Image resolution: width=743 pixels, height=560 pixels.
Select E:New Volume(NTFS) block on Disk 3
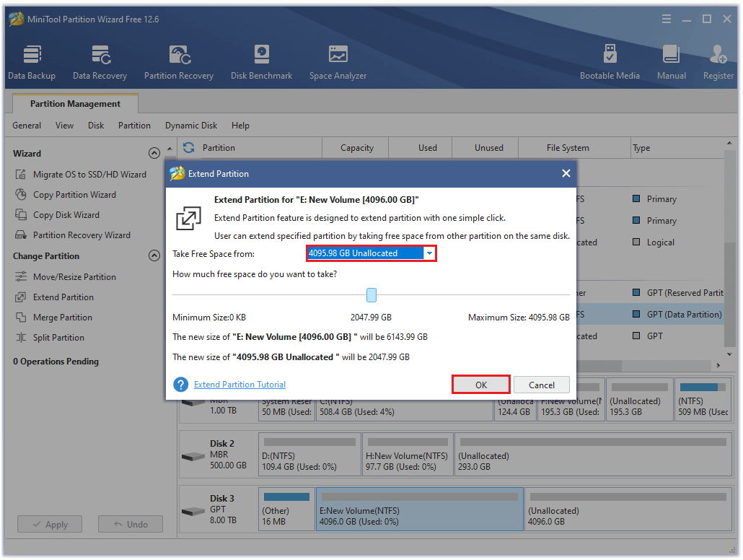pyautogui.click(x=419, y=509)
